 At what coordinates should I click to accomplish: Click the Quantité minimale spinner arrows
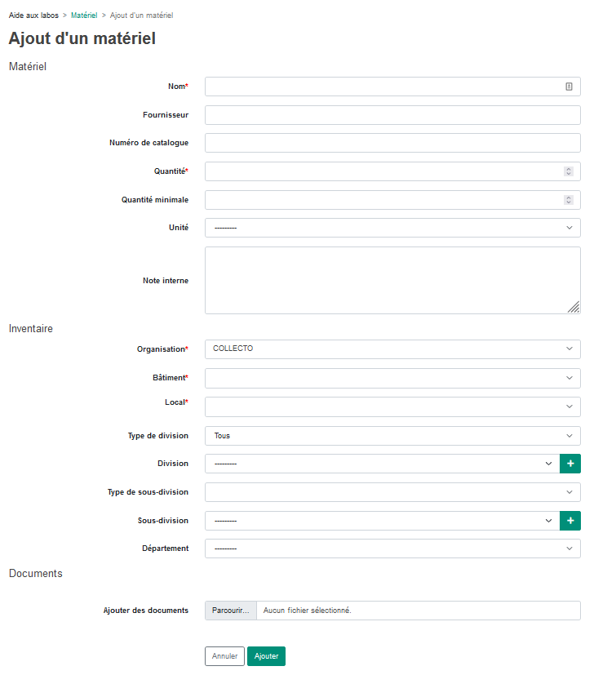pyautogui.click(x=569, y=200)
